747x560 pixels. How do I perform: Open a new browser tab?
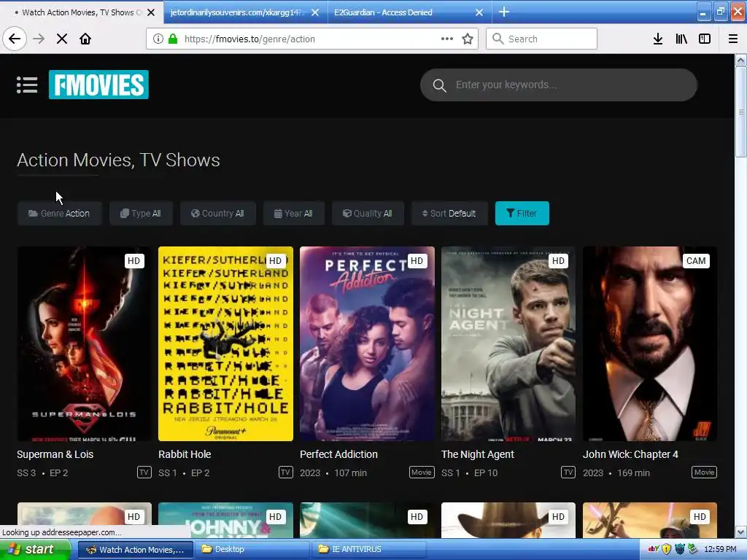pos(503,12)
